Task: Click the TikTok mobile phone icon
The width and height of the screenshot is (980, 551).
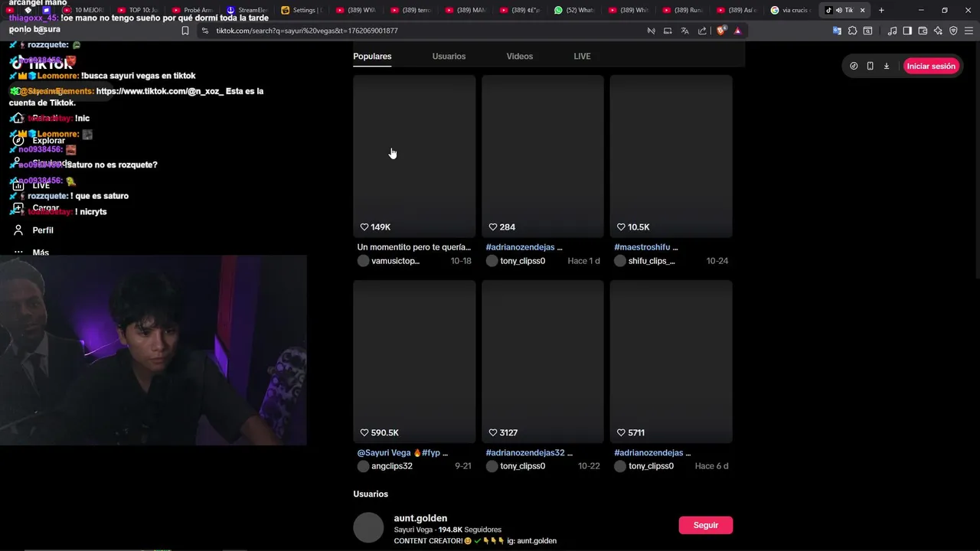Action: pyautogui.click(x=870, y=67)
